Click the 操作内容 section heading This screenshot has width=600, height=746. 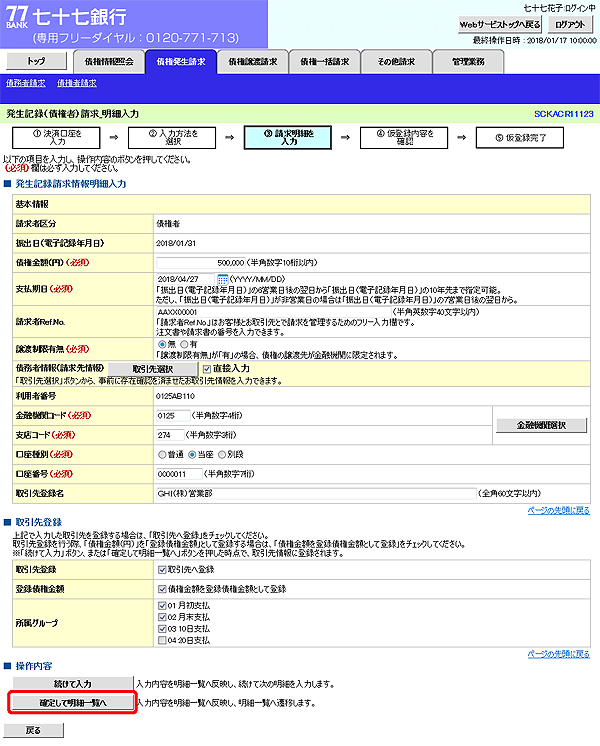pos(34,666)
